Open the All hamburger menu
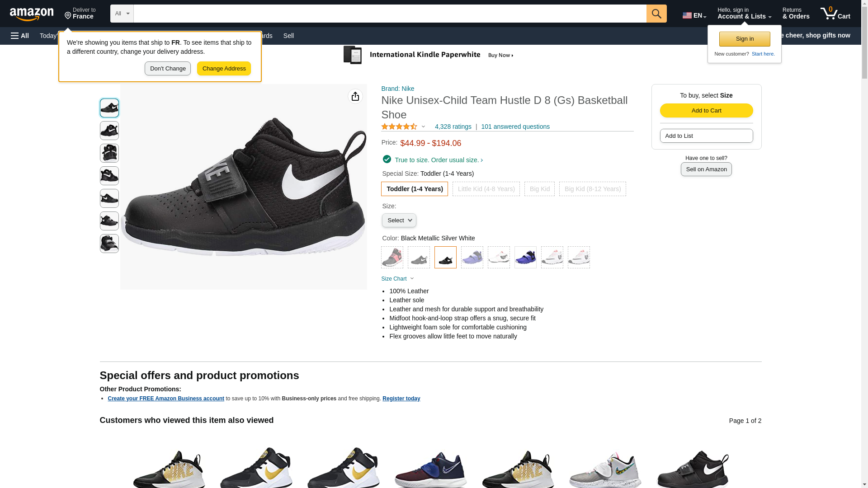868x488 pixels. (x=20, y=36)
